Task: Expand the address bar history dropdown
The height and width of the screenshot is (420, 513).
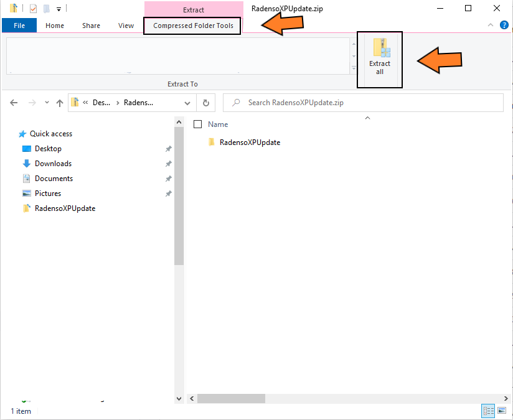Action: (187, 103)
